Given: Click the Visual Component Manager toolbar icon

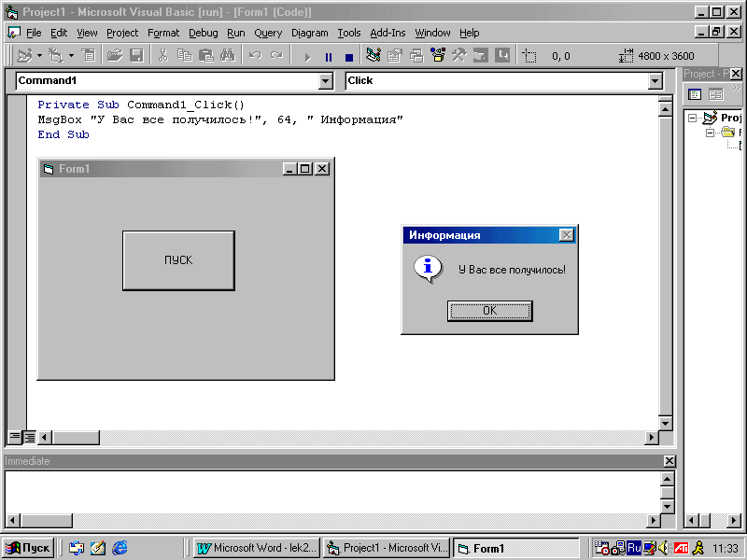Looking at the screenshot, I should [502, 56].
